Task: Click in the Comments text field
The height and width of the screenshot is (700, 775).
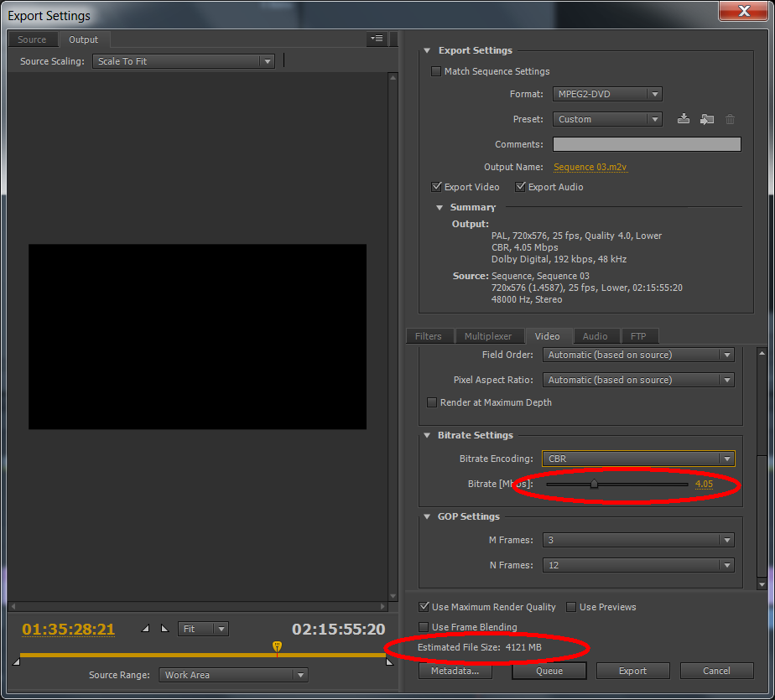Action: coord(647,144)
